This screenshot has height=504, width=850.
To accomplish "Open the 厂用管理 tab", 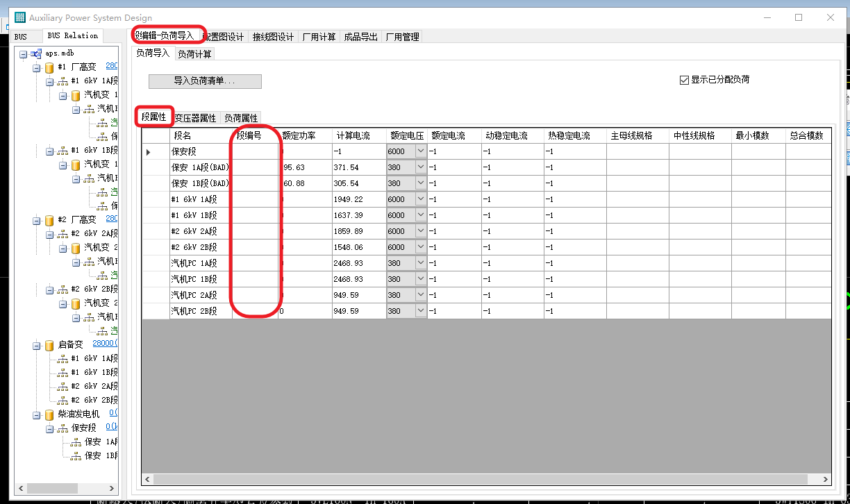I will pos(403,37).
